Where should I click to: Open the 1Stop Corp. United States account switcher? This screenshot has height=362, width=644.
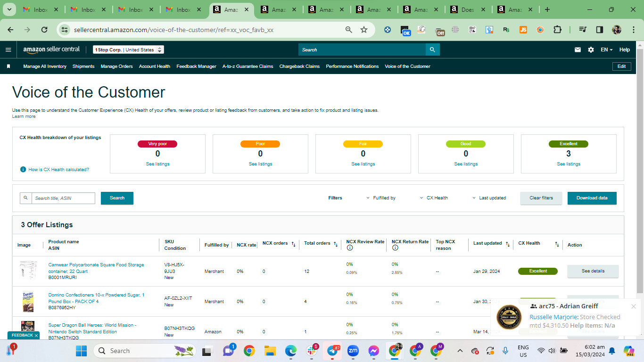[128, 49]
